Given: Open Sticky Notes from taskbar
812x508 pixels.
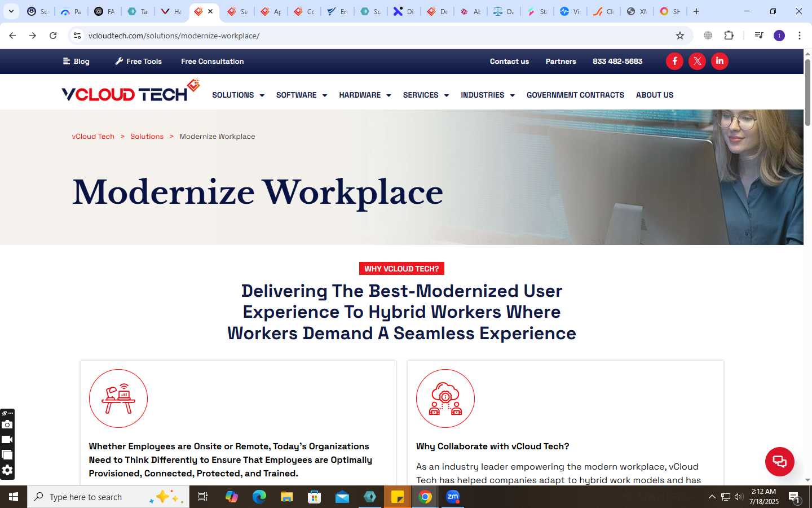Looking at the screenshot, I should (398, 497).
